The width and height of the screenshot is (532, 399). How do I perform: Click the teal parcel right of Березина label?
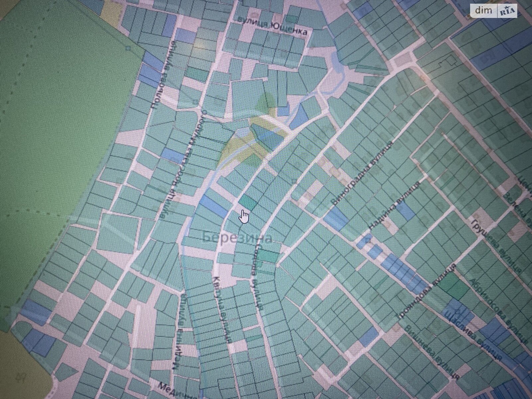click(x=268, y=256)
